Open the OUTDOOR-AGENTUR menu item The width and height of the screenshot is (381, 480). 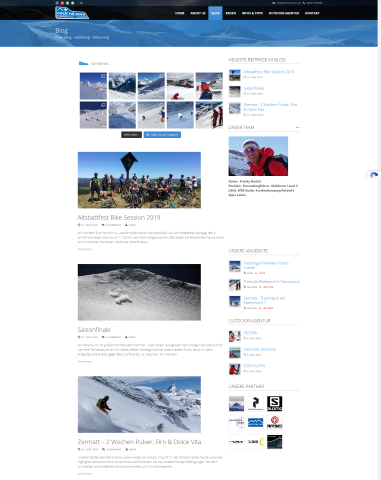(x=284, y=13)
